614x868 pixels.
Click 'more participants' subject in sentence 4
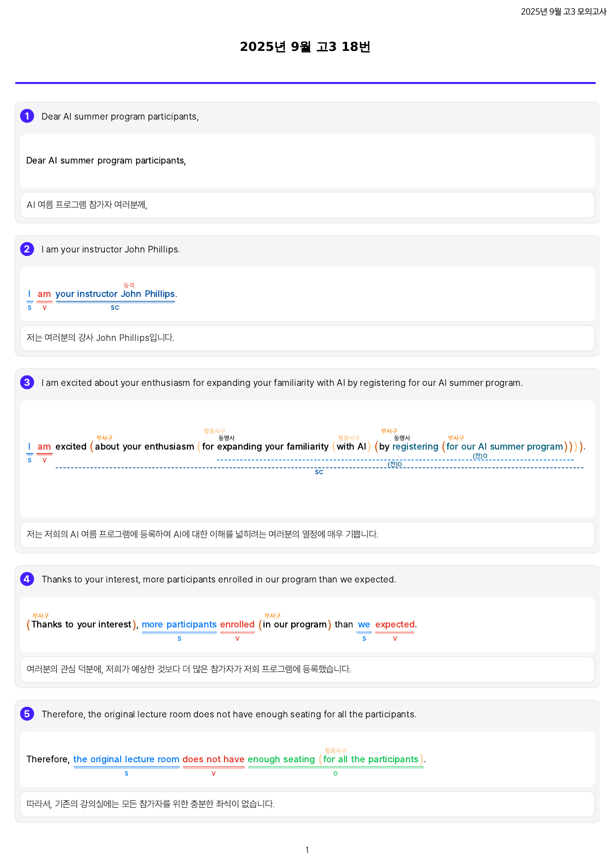pos(179,624)
